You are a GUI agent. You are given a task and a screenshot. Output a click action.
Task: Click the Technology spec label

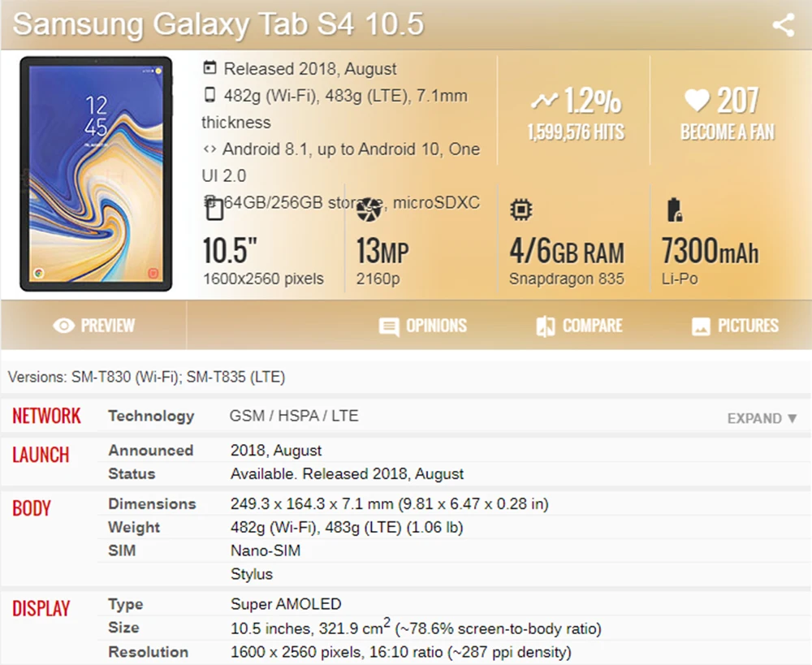coord(151,417)
